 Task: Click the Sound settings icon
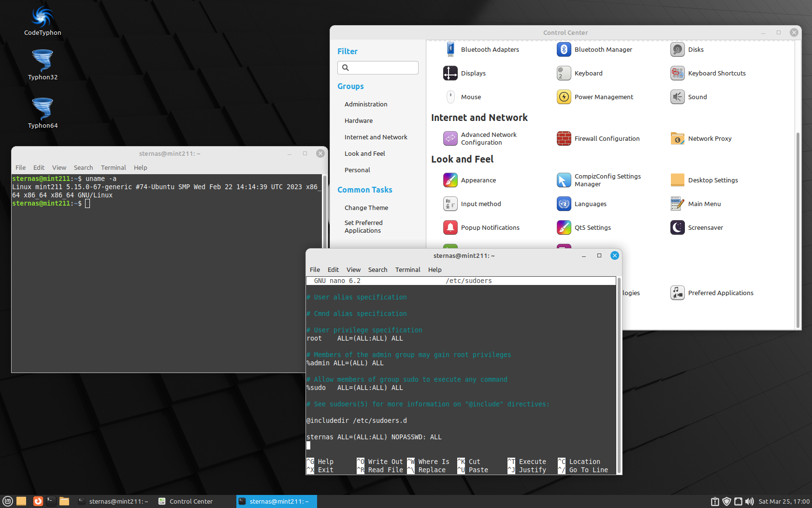[x=677, y=97]
